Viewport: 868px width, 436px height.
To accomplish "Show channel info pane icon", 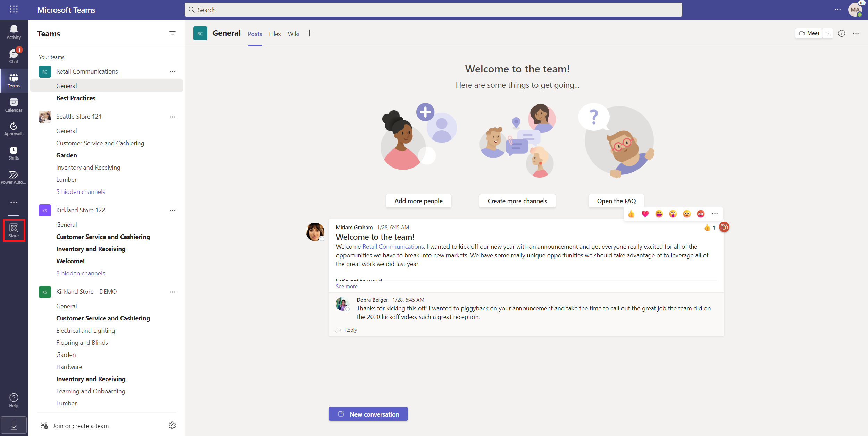I will click(x=842, y=33).
